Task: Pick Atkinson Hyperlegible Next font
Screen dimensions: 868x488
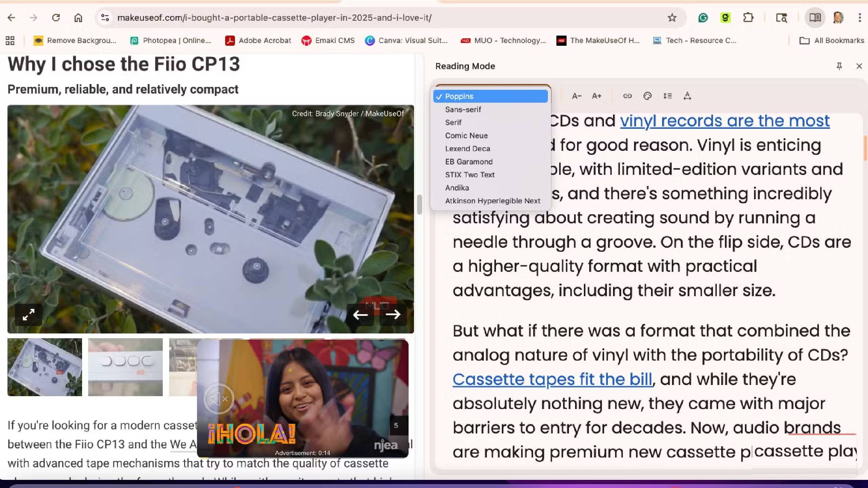Action: point(492,201)
